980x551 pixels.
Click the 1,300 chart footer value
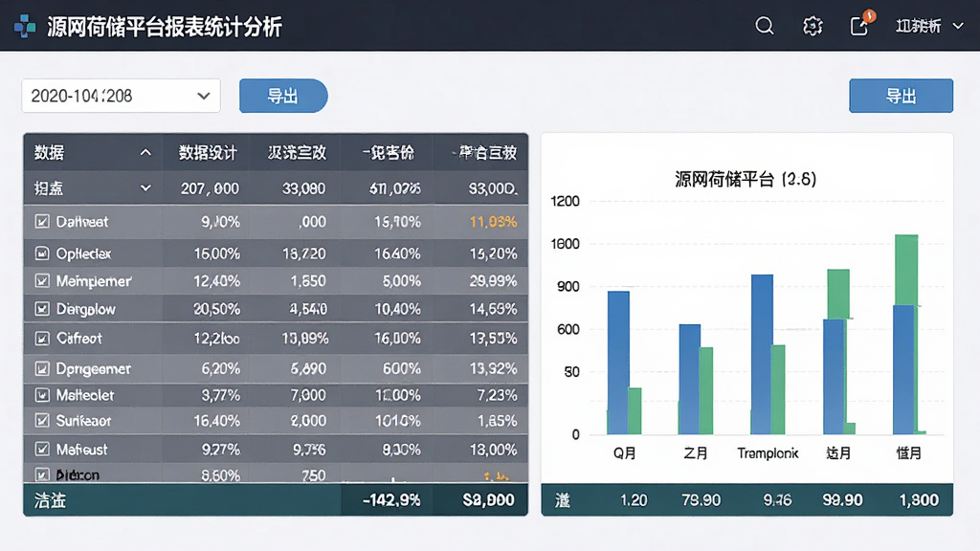[x=919, y=500]
